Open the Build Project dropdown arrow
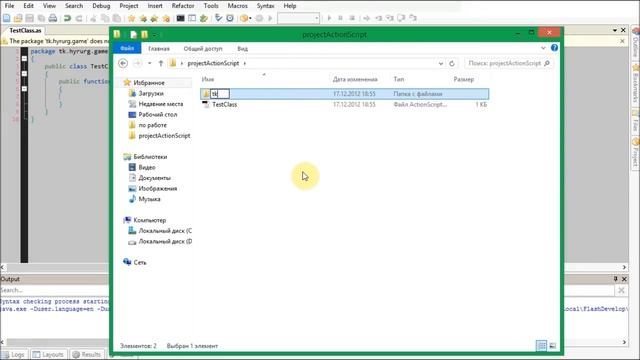 pos(250,18)
